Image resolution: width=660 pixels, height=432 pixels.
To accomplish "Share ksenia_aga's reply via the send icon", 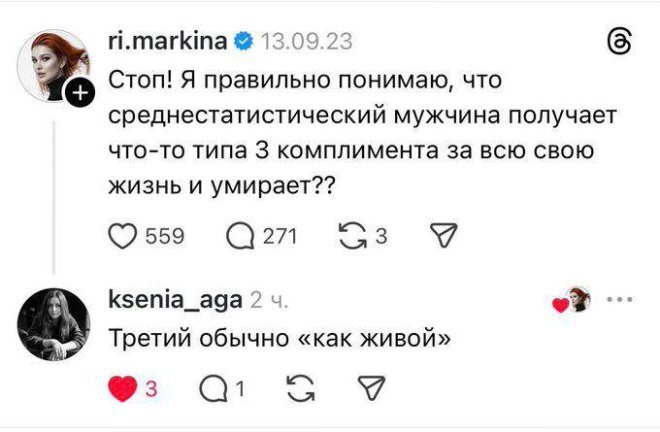I will pos(371,389).
